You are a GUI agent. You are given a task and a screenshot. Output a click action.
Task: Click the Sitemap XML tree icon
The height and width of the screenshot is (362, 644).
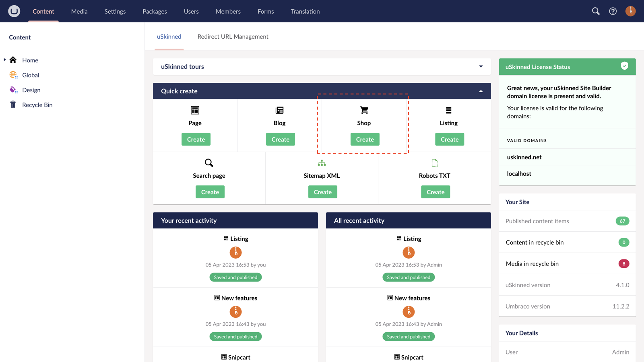tap(322, 163)
